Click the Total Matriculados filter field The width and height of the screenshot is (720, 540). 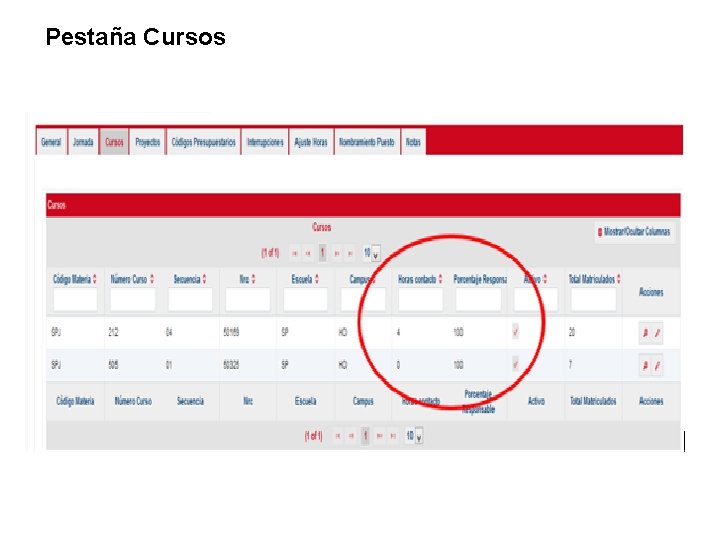coord(593,299)
